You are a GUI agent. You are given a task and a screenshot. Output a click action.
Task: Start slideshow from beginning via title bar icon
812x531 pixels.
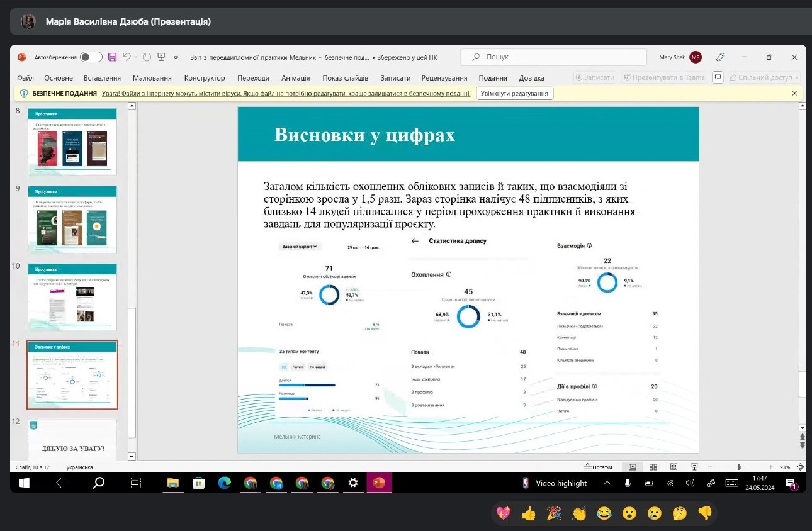(161, 57)
